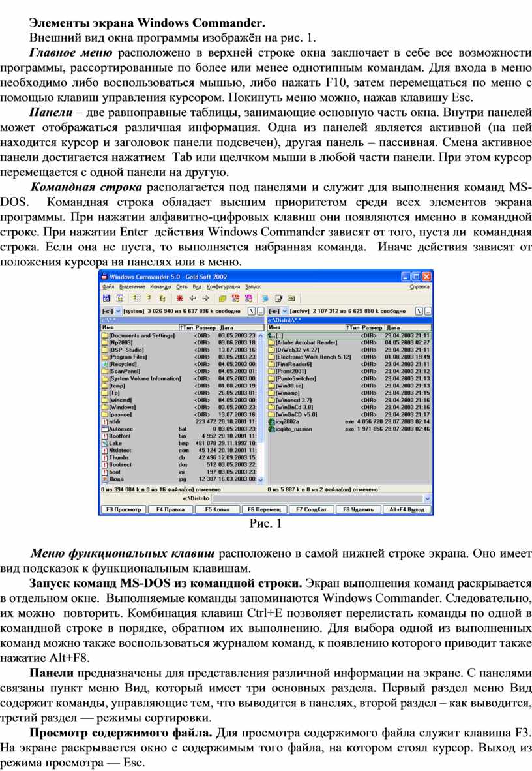Click the folder icon beside FineReader6
The image size is (532, 771).
pos(271,365)
